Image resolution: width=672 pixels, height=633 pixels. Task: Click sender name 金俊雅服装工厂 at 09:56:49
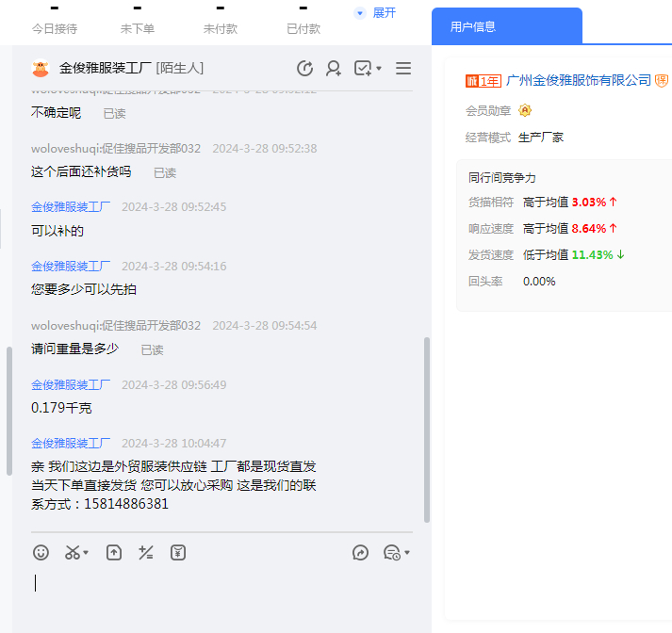[x=71, y=384]
